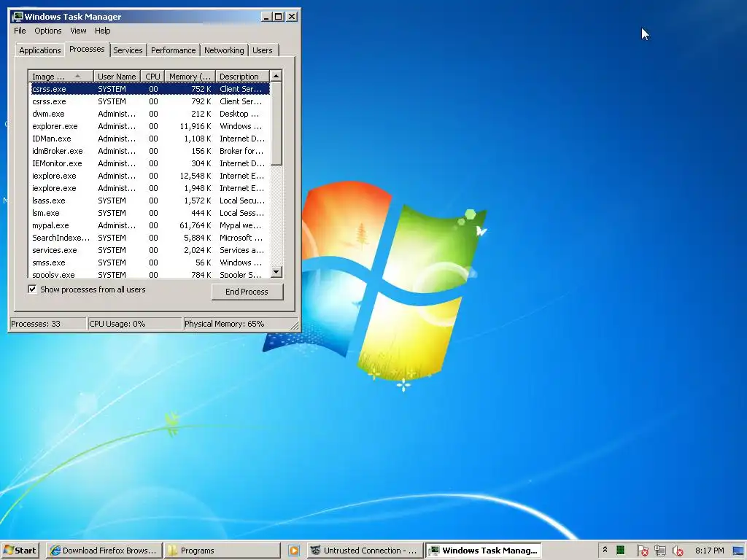The height and width of the screenshot is (560, 747).
Task: Open the Options menu
Action: [47, 31]
